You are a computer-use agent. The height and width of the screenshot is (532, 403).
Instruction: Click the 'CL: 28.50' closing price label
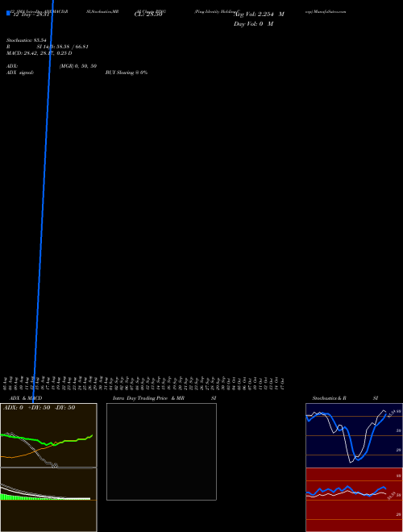click(148, 15)
